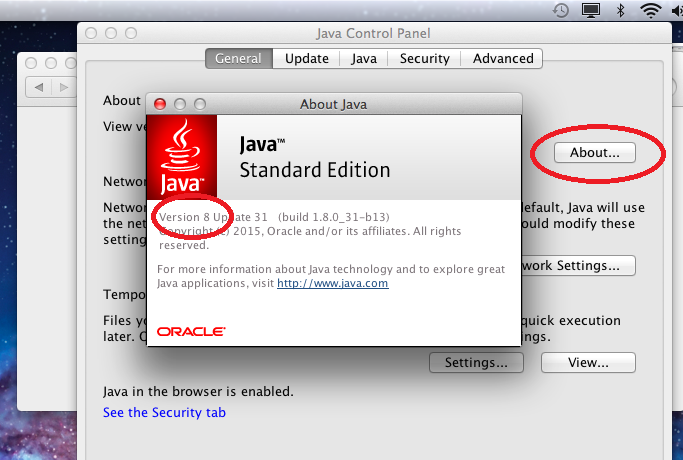The height and width of the screenshot is (460, 683).
Task: Open the Advanced tab
Action: [502, 58]
